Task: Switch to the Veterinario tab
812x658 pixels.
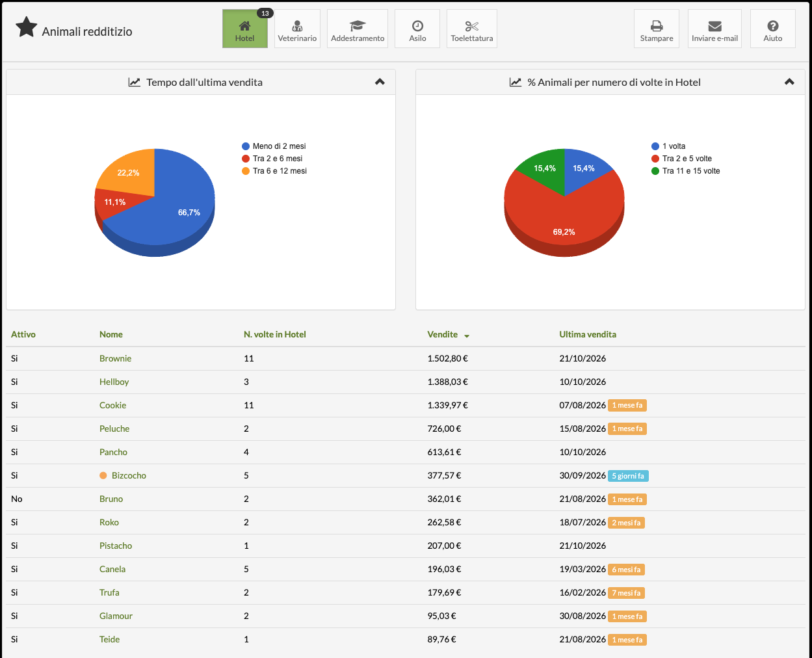Action: coord(297,29)
